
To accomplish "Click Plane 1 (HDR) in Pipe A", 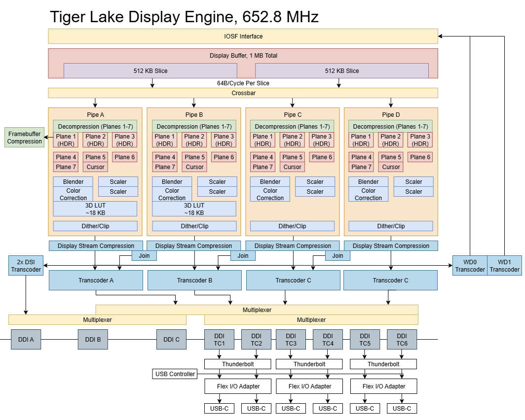I will pyautogui.click(x=66, y=140).
